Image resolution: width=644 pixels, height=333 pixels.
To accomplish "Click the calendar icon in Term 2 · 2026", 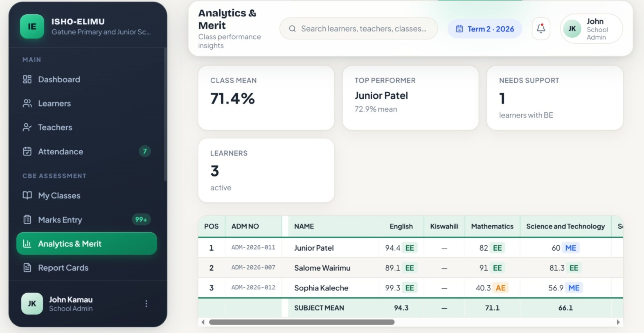I will [459, 29].
